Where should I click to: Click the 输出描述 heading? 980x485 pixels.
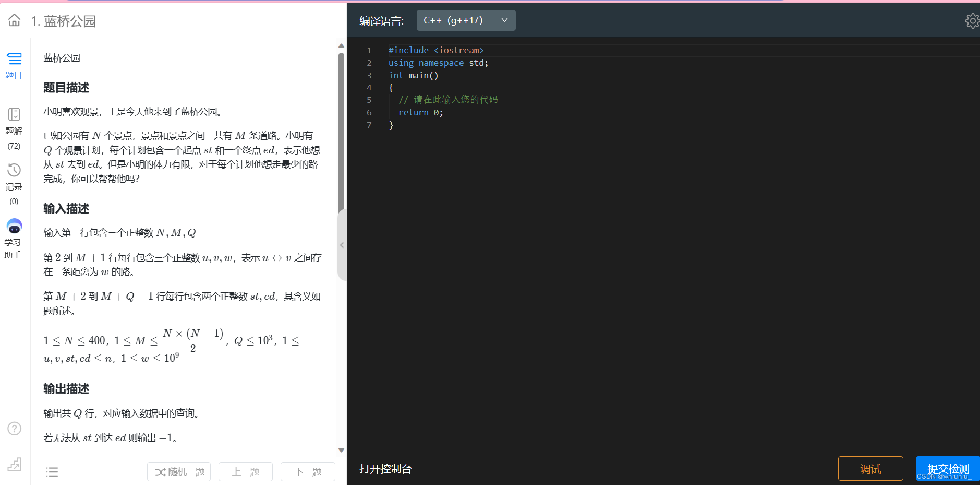tap(66, 389)
